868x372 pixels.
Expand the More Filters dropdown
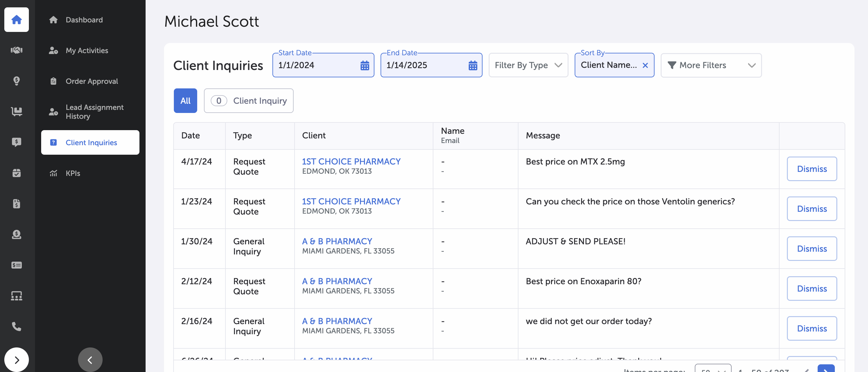[711, 65]
